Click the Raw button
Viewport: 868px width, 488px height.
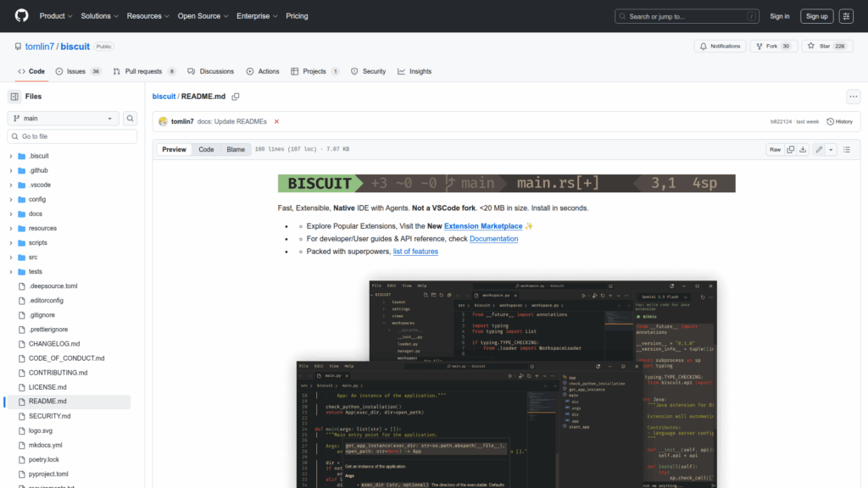point(775,149)
